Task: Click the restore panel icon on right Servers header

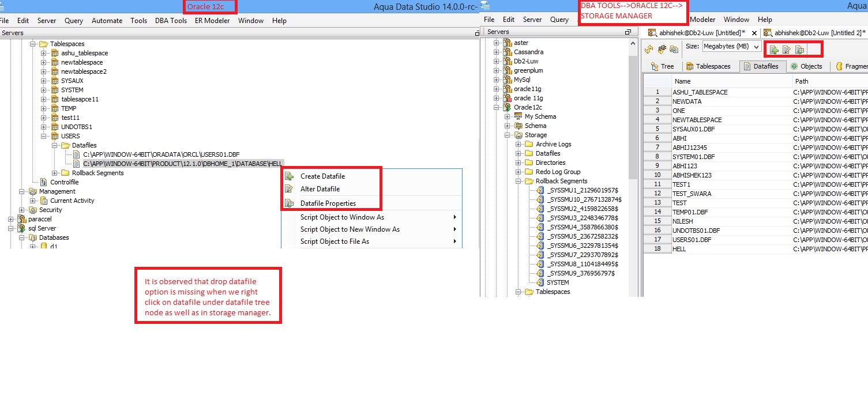Action: (628, 32)
